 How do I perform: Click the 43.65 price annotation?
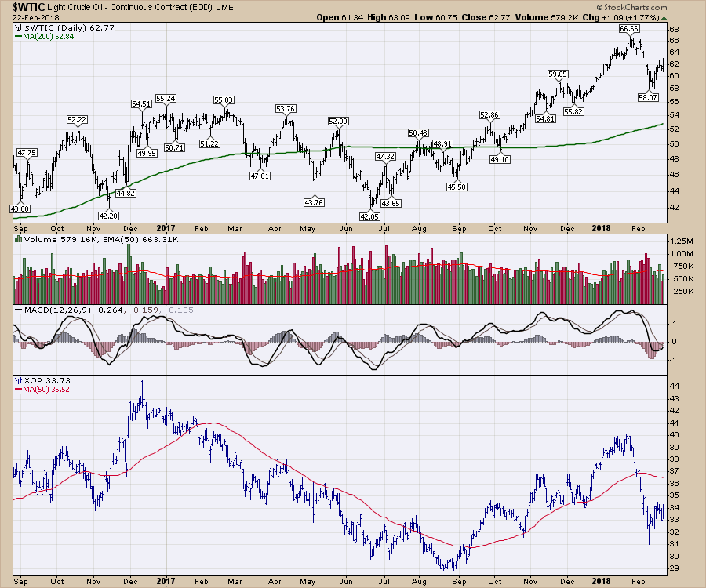tap(391, 203)
